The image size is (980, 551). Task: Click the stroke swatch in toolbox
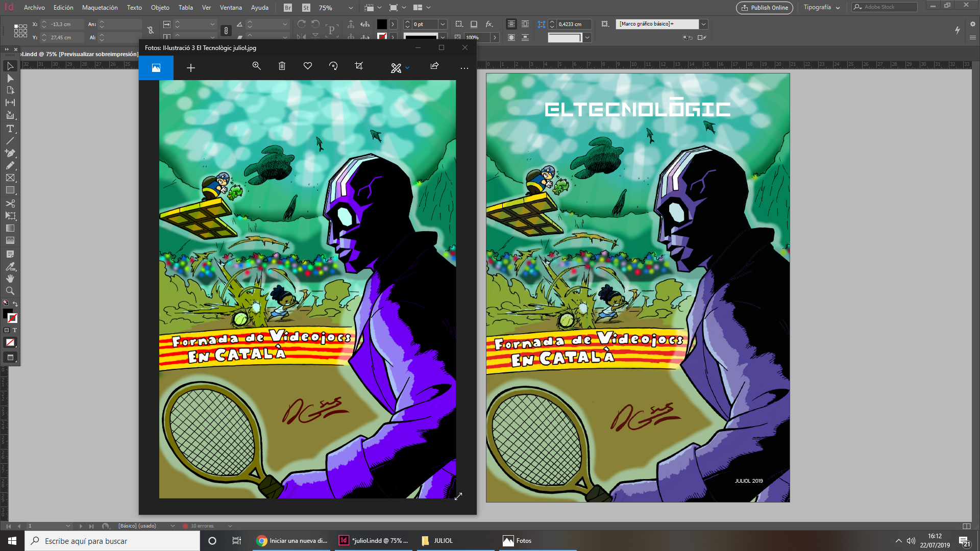[13, 318]
